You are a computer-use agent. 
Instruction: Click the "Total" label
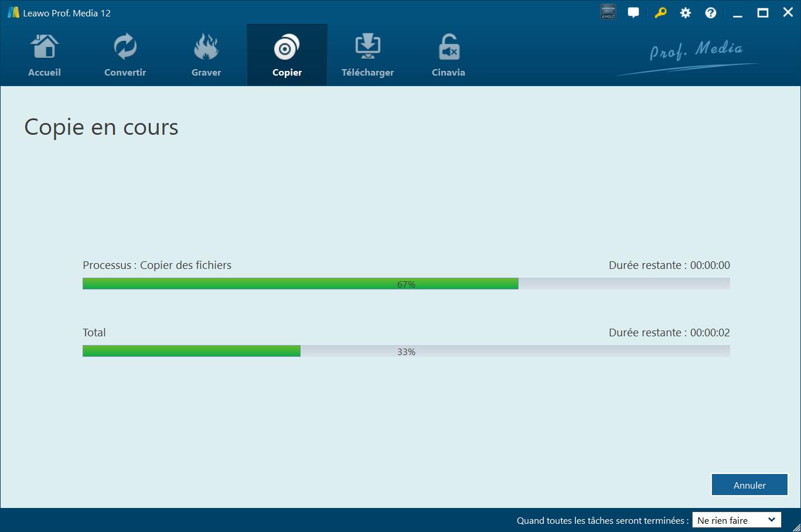point(94,333)
